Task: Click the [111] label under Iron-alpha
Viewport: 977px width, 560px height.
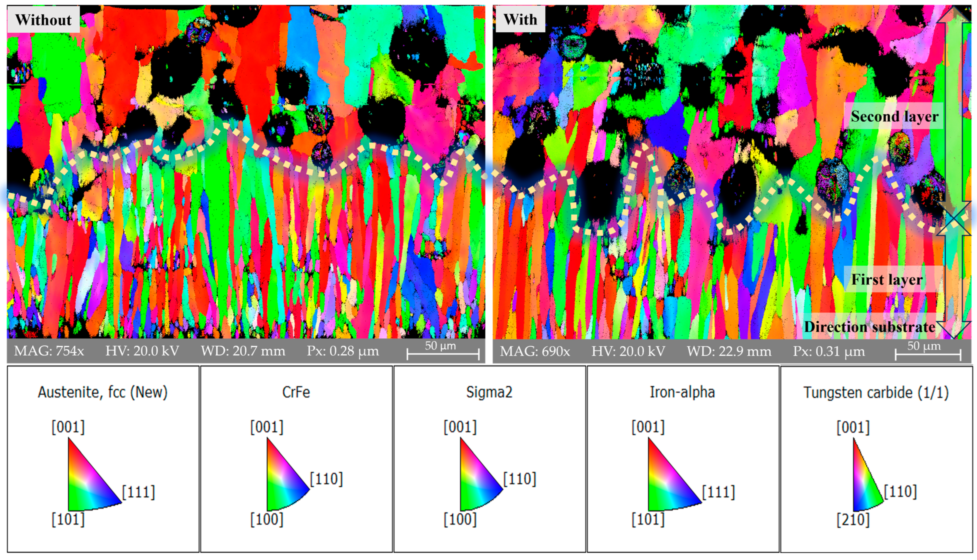Action: [719, 492]
